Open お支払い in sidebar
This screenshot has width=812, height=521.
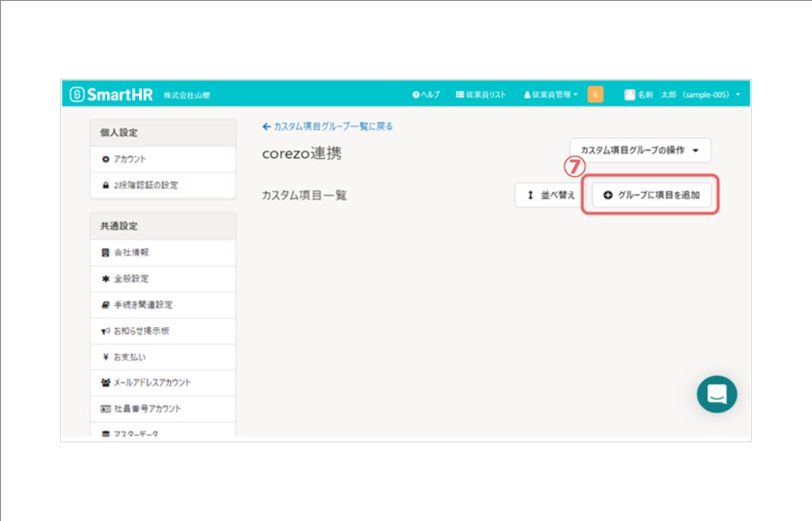pos(163,357)
